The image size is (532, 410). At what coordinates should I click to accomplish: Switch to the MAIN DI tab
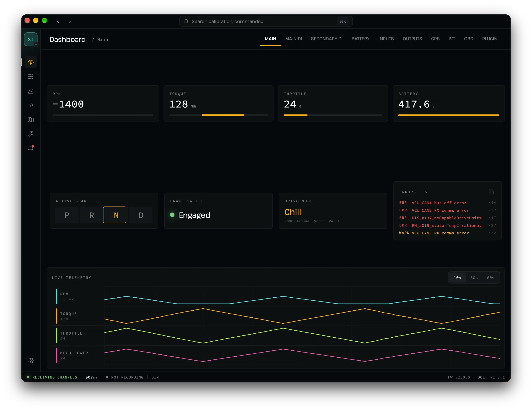click(x=294, y=39)
